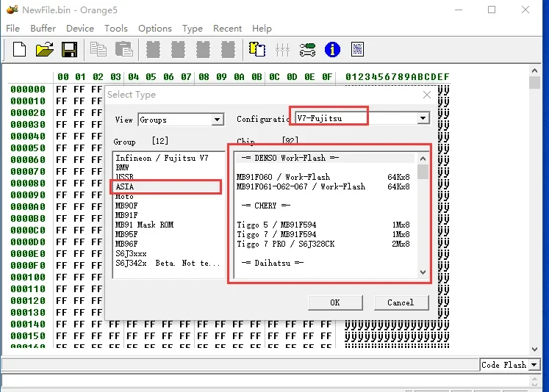Click OK in Select Type dialog
Viewport: 549px width, 392px height.
[x=335, y=302]
